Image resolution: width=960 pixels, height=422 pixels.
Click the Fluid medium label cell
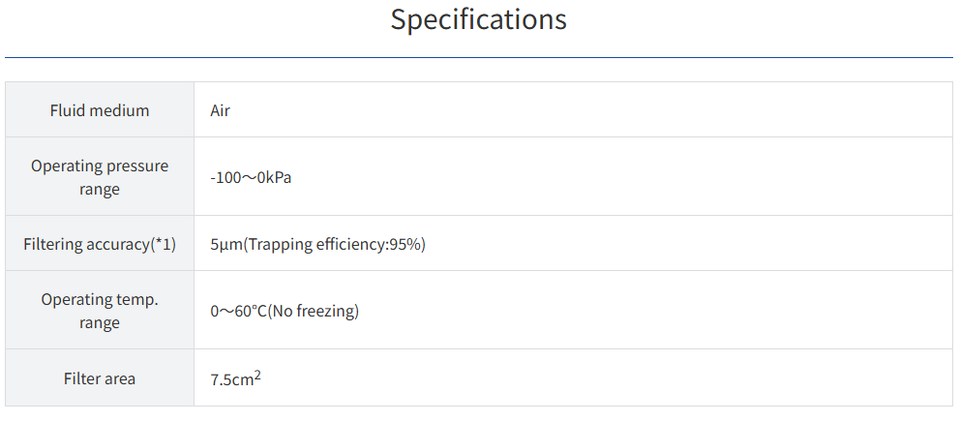(99, 110)
